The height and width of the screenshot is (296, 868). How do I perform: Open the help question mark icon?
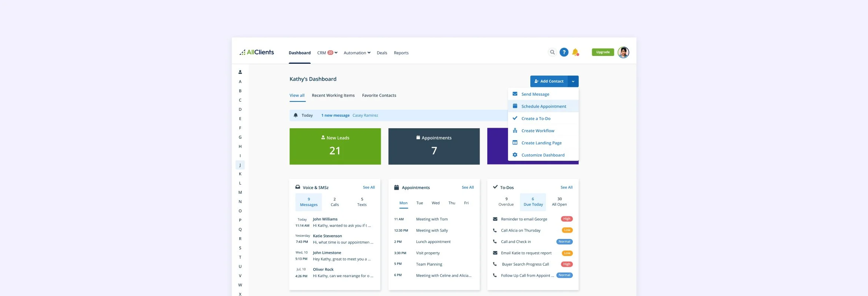564,52
